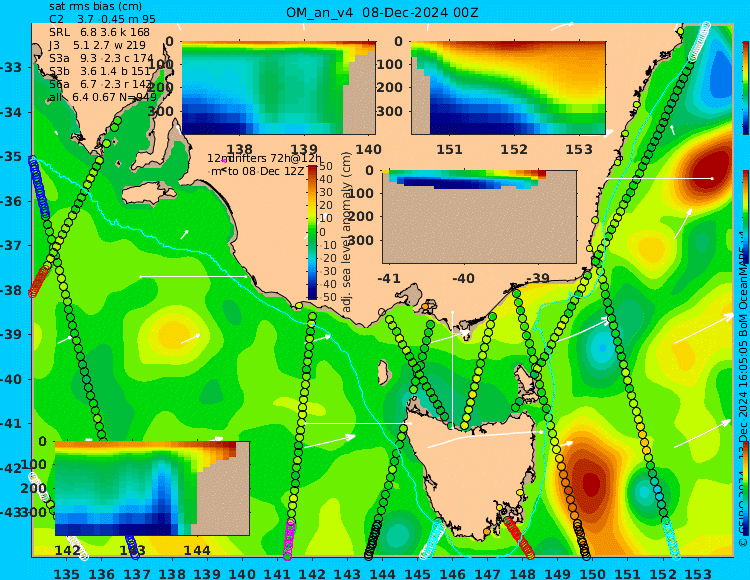Click the "-40" label under the middle inset
Screen dimensions: 750x580
tap(463, 278)
